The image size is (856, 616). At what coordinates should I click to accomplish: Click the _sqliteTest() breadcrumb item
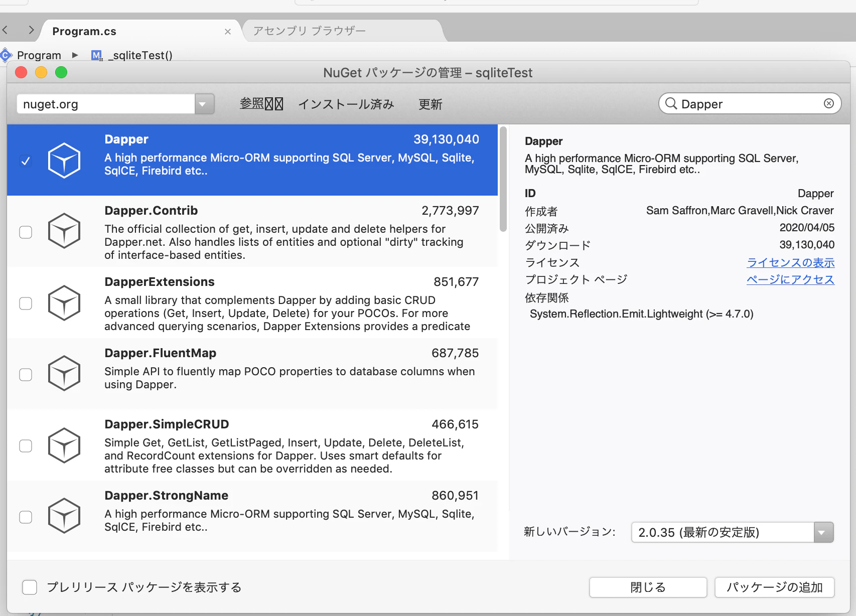click(140, 55)
